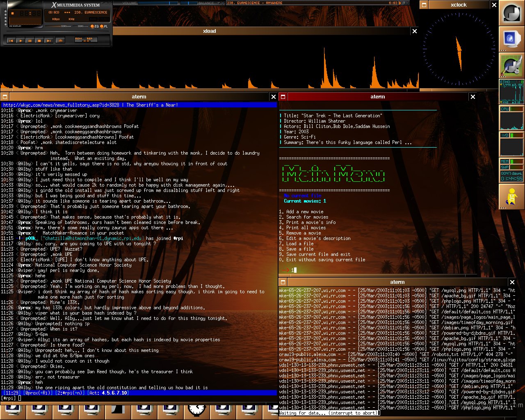Screen dimensions: 525x420
Task: Click menu line '6. Edit a movie's description'
Action: tap(315, 238)
